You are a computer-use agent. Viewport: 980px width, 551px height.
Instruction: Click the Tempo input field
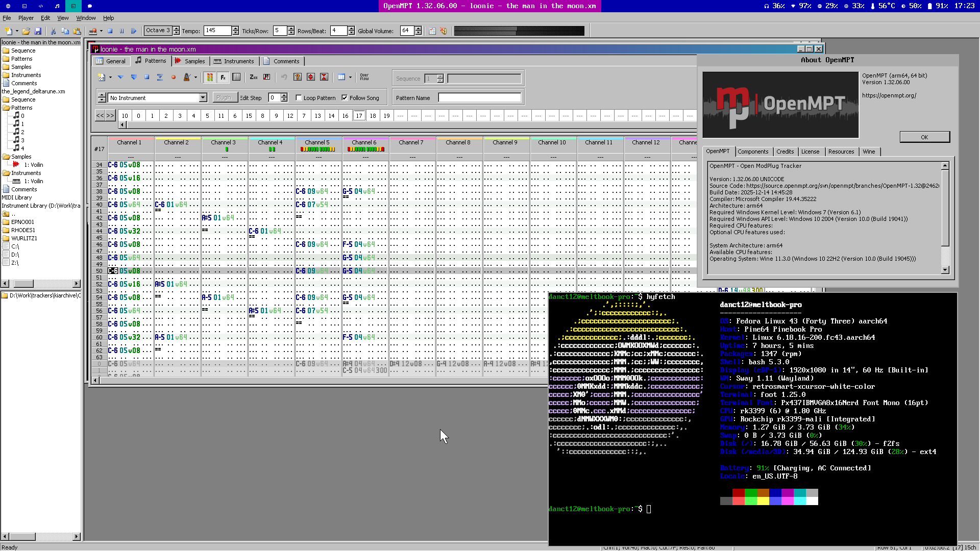click(x=217, y=31)
